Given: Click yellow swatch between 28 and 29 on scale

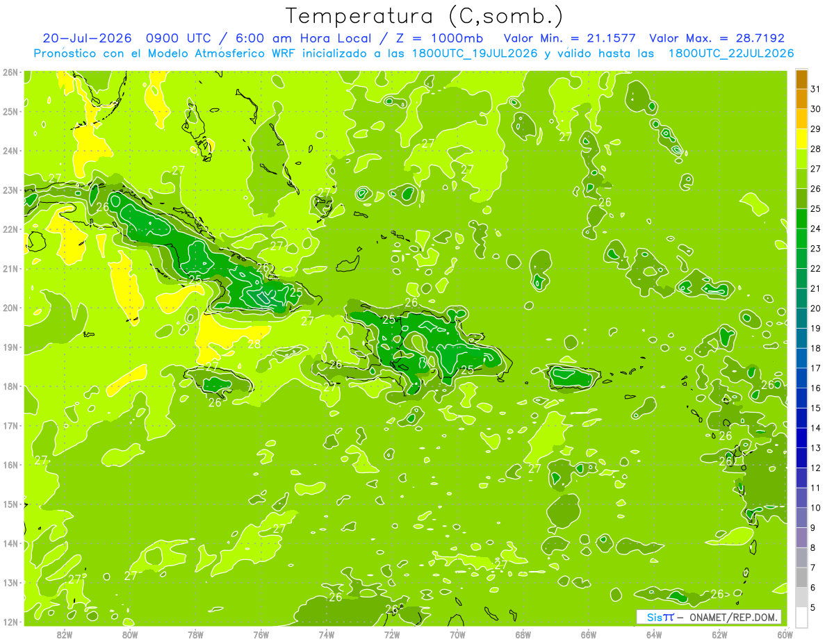Looking at the screenshot, I should pyautogui.click(x=801, y=139).
